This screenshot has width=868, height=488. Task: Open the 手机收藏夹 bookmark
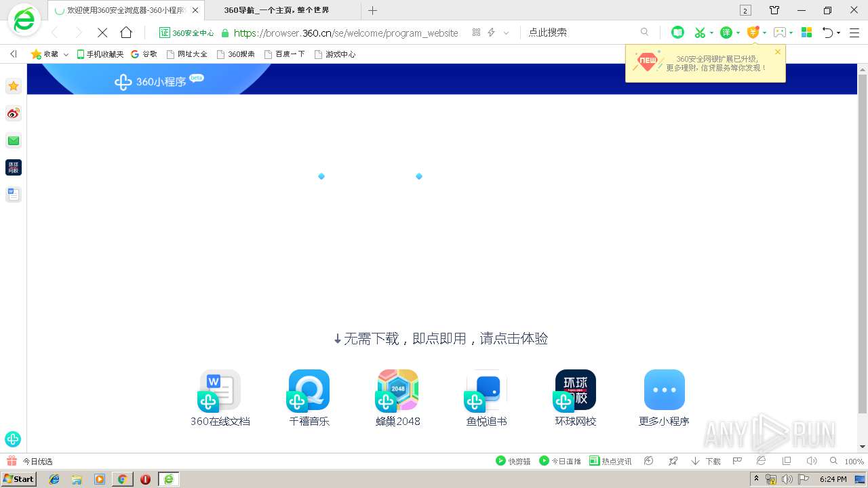(100, 54)
